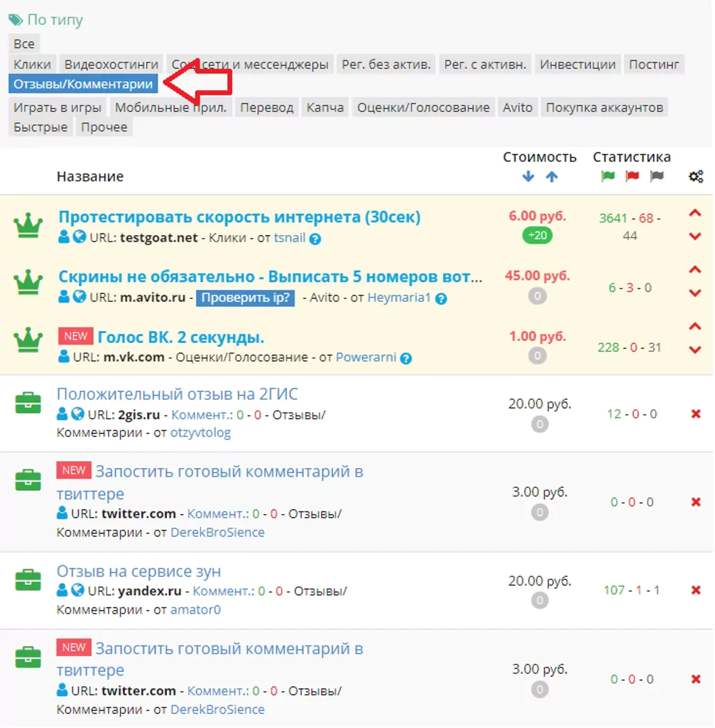This screenshot has height=728, width=715.
Task: Click the По типу tag icon
Action: pos(16,20)
